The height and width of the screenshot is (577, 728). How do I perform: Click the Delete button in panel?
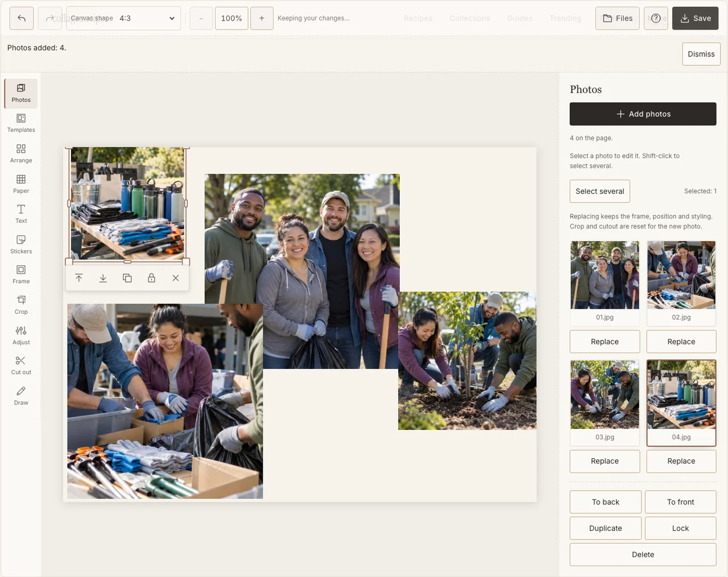tap(643, 554)
